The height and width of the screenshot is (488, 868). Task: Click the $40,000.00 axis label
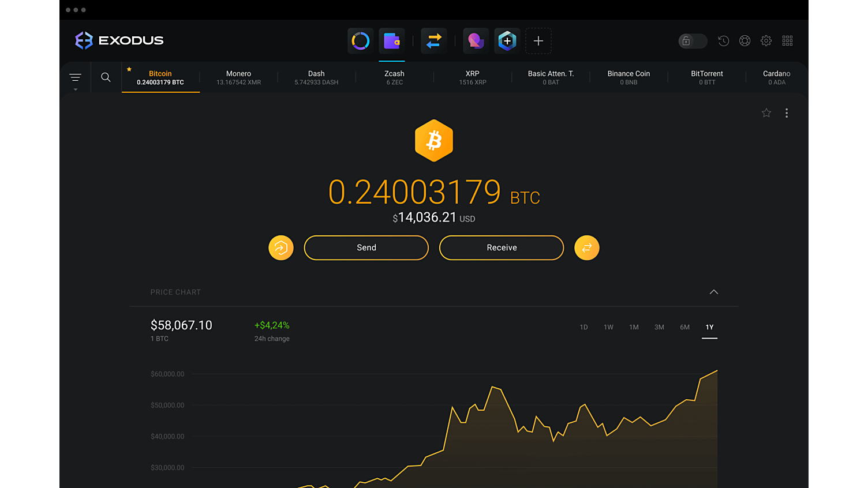[167, 436]
